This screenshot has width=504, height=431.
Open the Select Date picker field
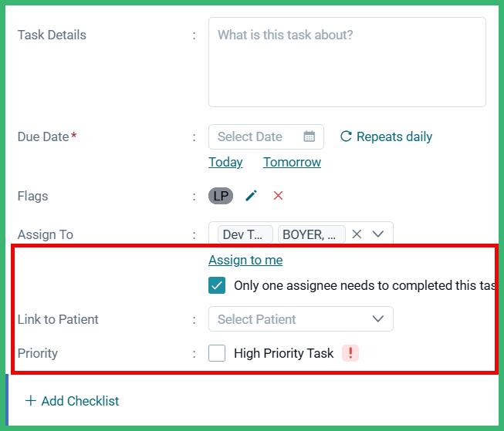point(266,136)
